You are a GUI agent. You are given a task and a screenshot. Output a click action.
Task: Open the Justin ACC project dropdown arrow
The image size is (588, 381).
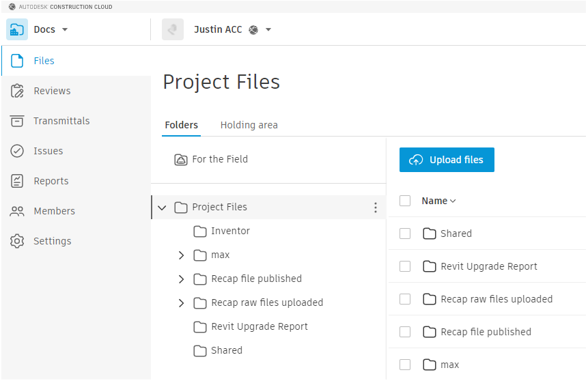coord(268,29)
